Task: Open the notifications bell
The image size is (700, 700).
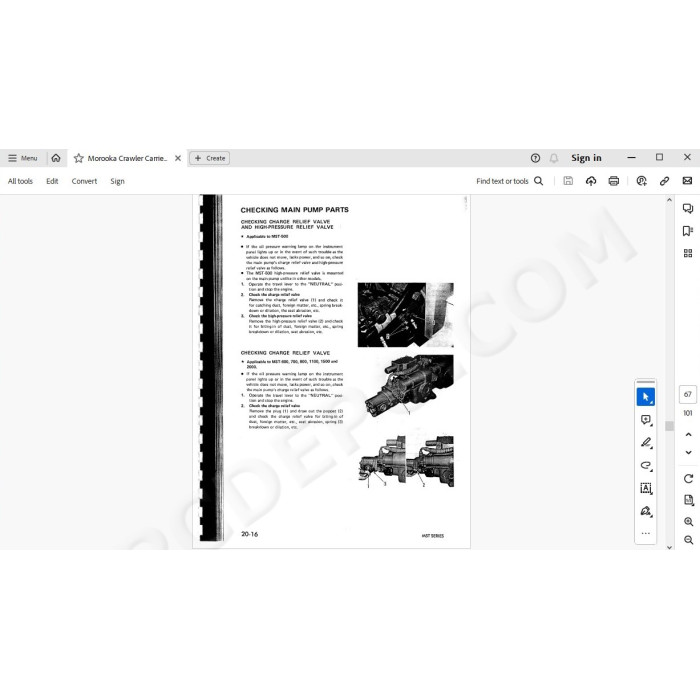Action: pos(554,158)
